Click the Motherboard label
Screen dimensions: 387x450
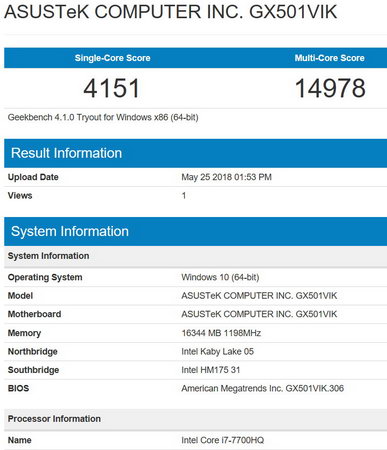tap(34, 314)
